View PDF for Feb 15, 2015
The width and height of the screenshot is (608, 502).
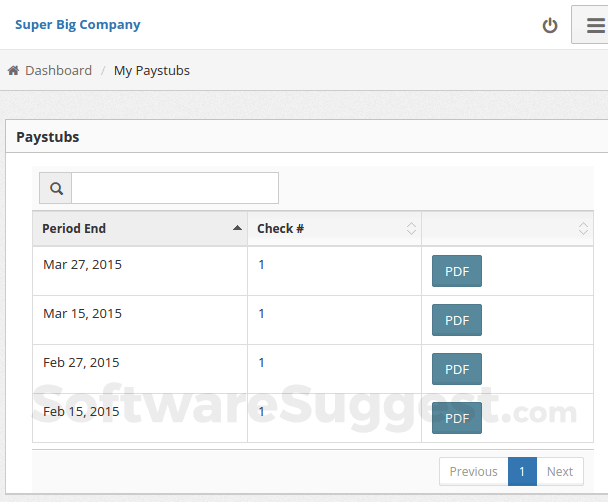457,418
